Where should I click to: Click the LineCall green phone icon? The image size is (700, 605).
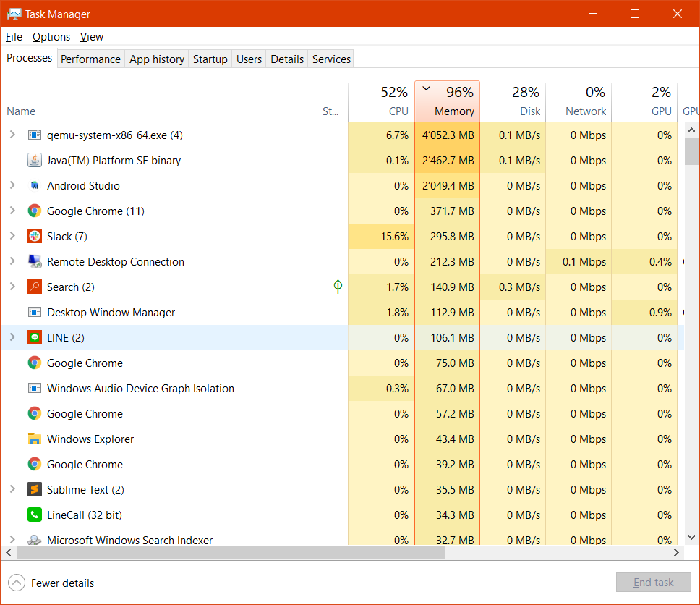point(34,515)
